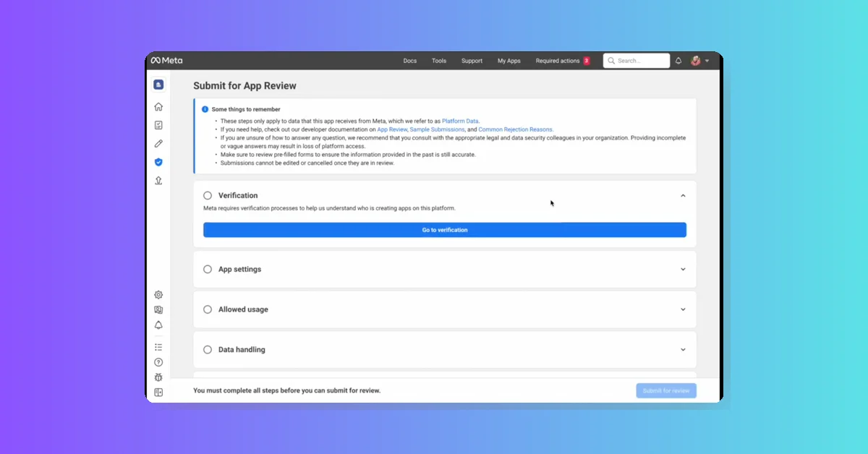Select the Allowed usage step circle
This screenshot has width=868, height=454.
208,309
